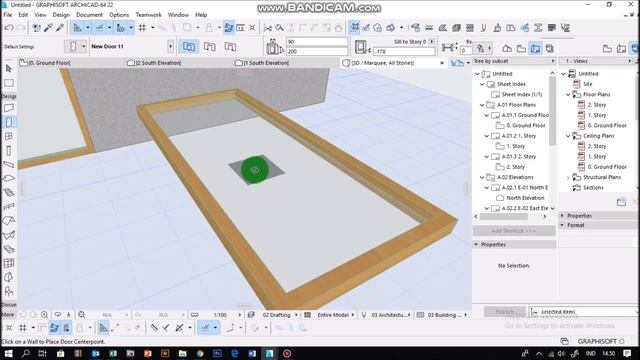
Task: Click the sill value field showing -178
Action: [x=404, y=51]
